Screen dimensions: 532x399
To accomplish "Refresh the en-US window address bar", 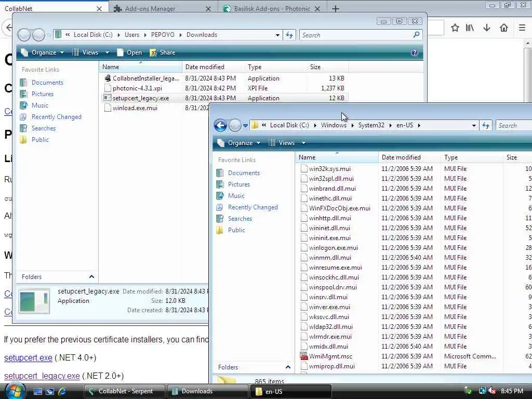I will pyautogui.click(x=486, y=126).
